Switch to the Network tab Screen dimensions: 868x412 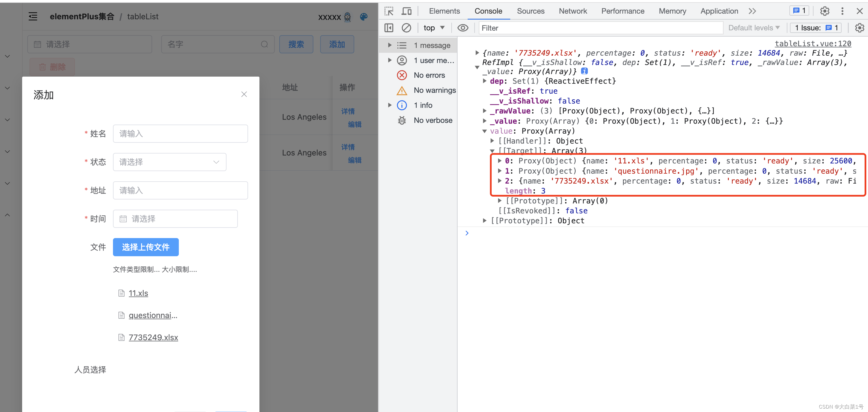[x=573, y=11]
